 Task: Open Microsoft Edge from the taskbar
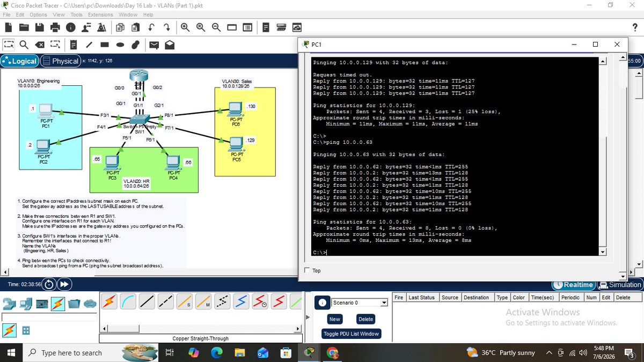pyautogui.click(x=217, y=352)
